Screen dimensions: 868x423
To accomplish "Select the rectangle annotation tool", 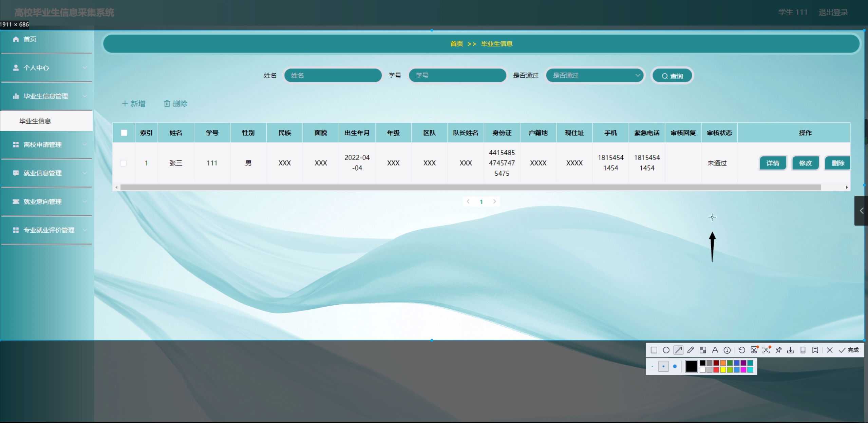I will point(654,350).
